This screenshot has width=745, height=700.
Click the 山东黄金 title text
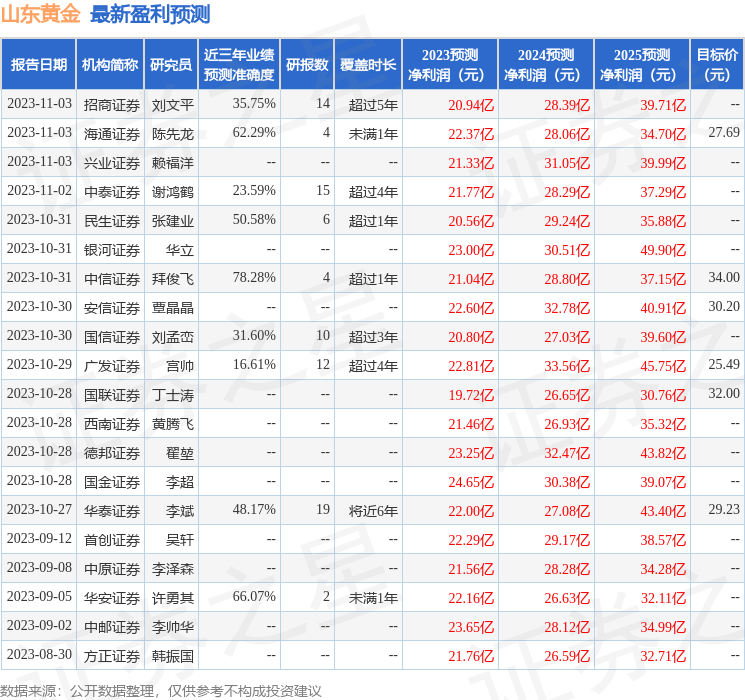(x=41, y=14)
